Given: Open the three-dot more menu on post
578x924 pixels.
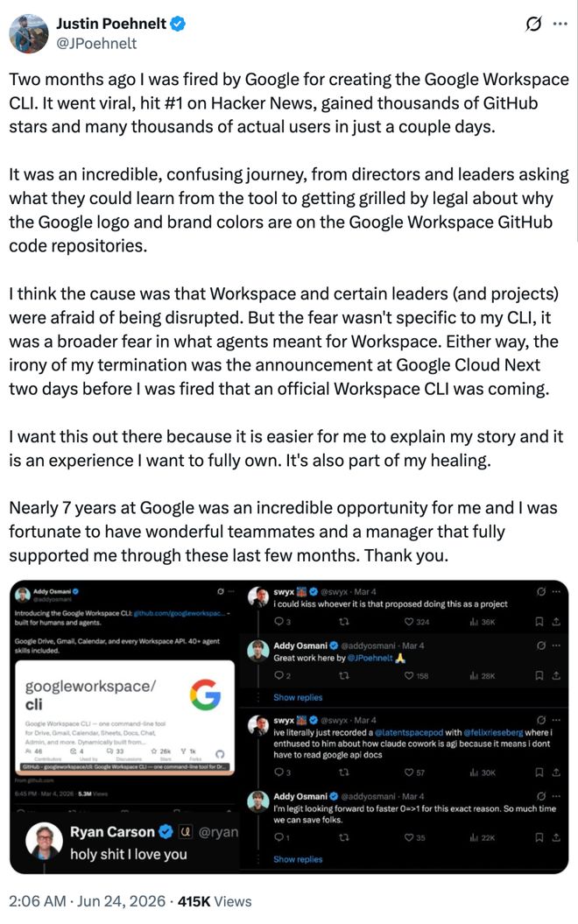Looking at the screenshot, I should 560,25.
